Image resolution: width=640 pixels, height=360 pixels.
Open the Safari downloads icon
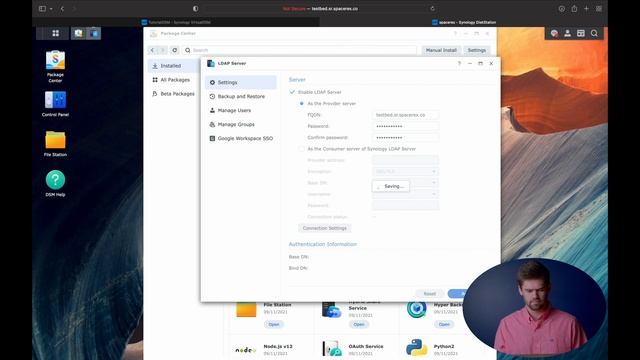pos(562,9)
